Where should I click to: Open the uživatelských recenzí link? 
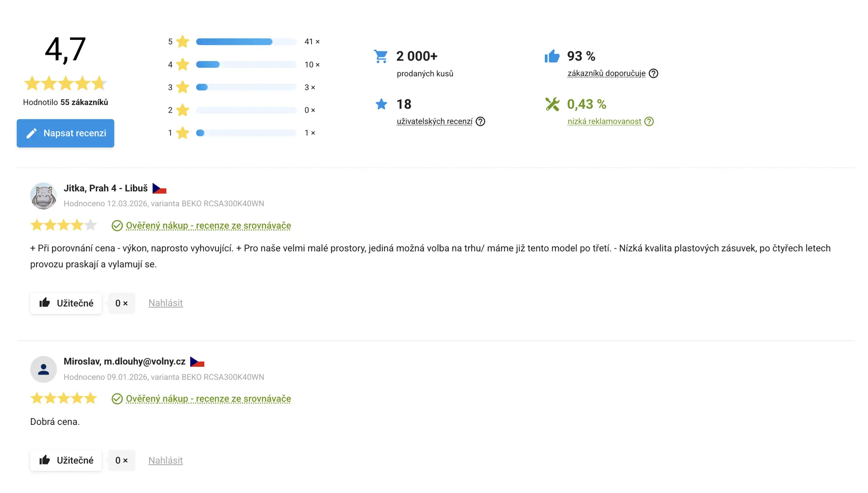(x=434, y=121)
